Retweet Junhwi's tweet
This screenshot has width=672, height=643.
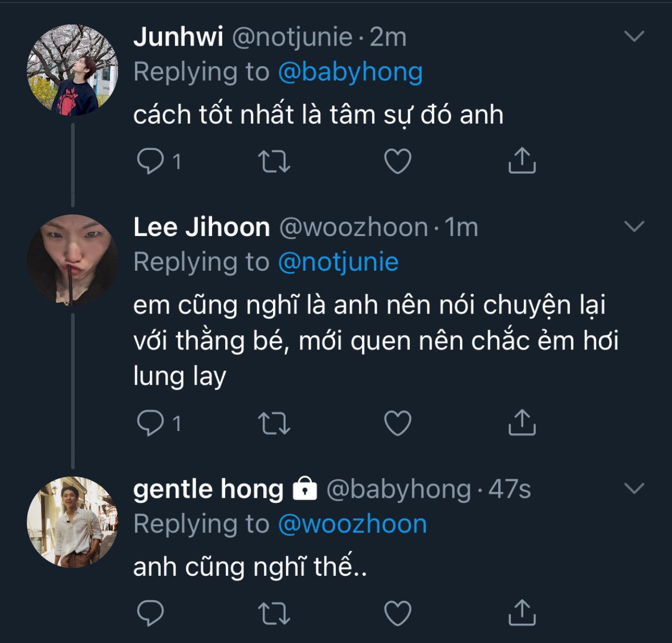coord(274,161)
